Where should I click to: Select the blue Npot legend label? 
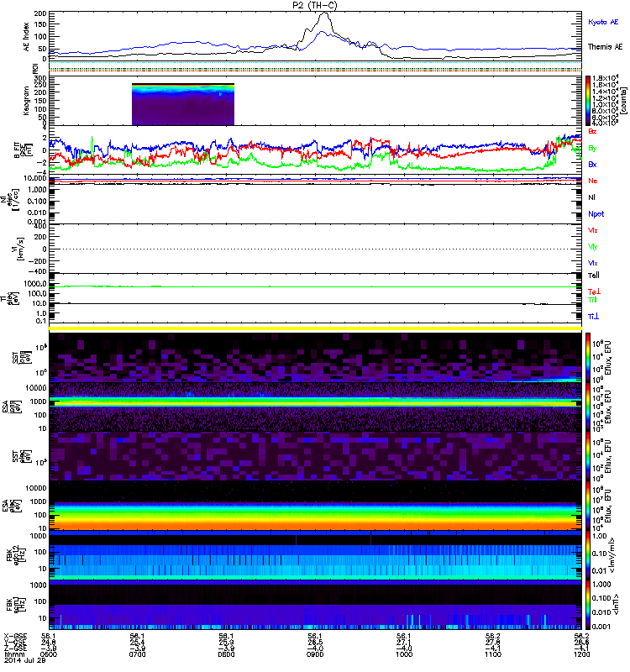click(x=596, y=214)
